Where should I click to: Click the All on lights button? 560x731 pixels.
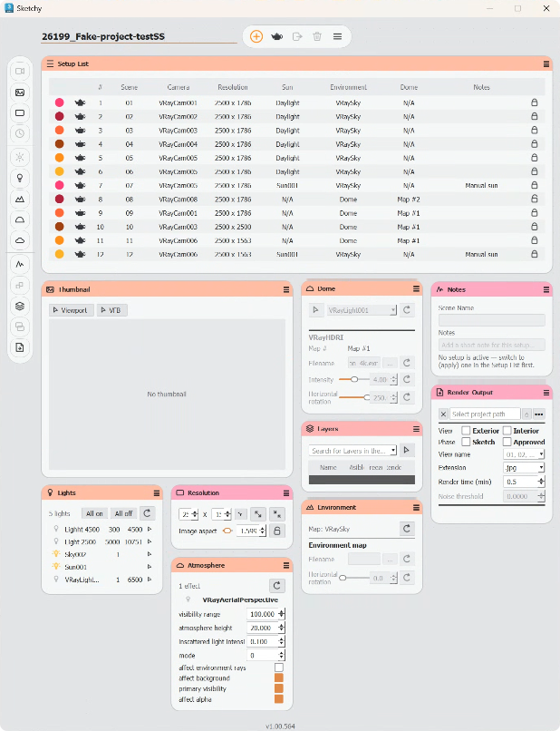[94, 513]
